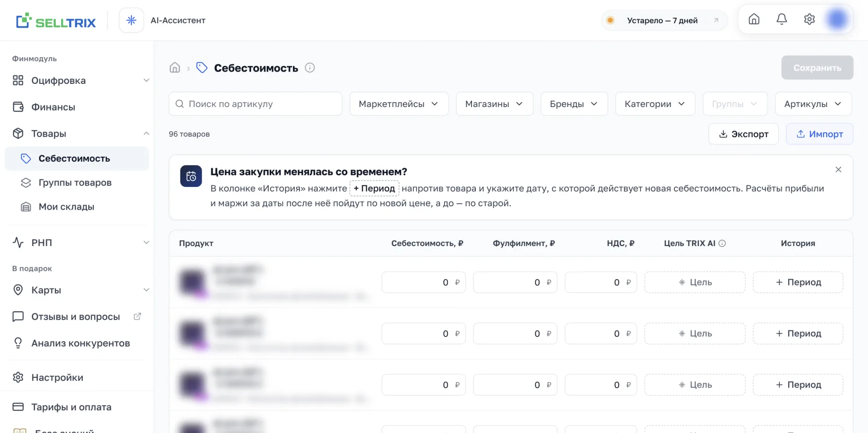
Task: Collapse the Товары chevron
Action: tap(146, 134)
